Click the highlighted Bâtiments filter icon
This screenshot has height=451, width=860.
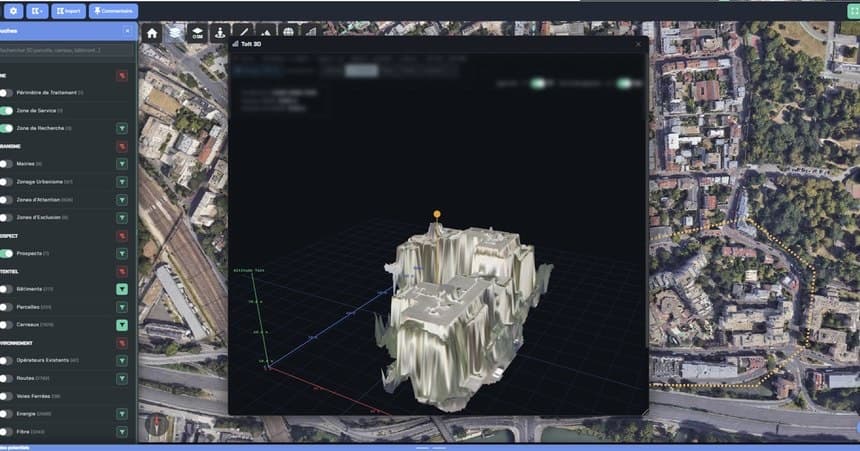(122, 289)
